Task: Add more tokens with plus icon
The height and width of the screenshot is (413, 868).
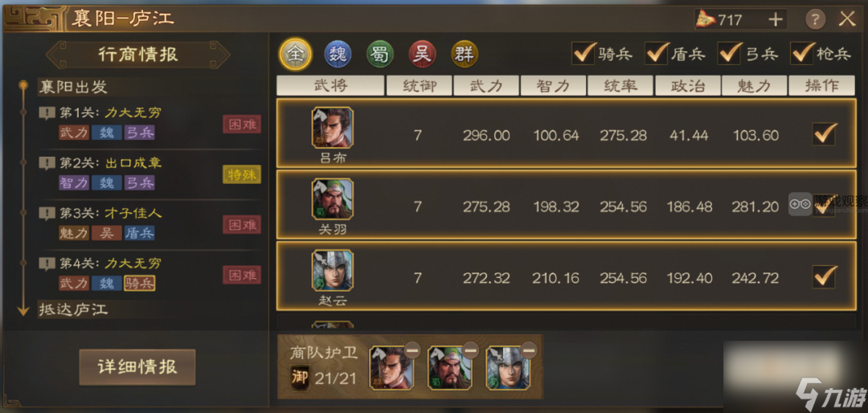Action: pos(776,20)
